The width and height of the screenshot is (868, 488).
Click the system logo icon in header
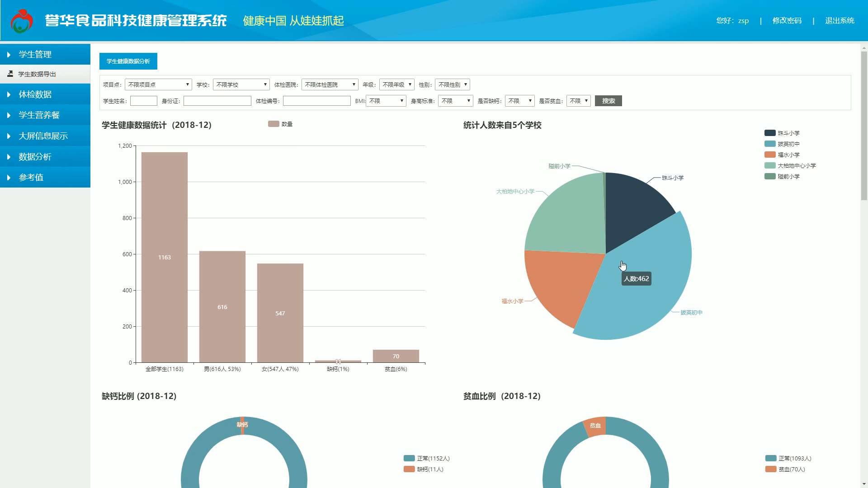[x=22, y=21]
